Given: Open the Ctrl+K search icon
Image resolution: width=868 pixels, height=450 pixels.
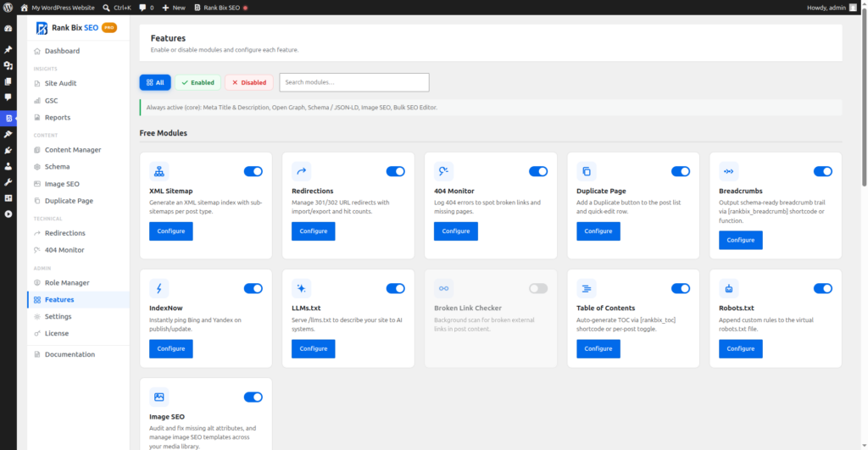Looking at the screenshot, I should pos(106,8).
